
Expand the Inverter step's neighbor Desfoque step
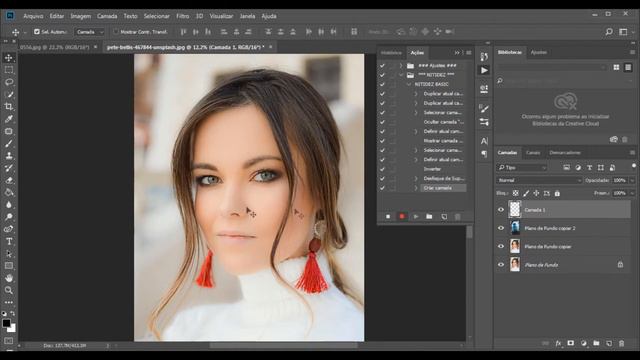pos(416,178)
